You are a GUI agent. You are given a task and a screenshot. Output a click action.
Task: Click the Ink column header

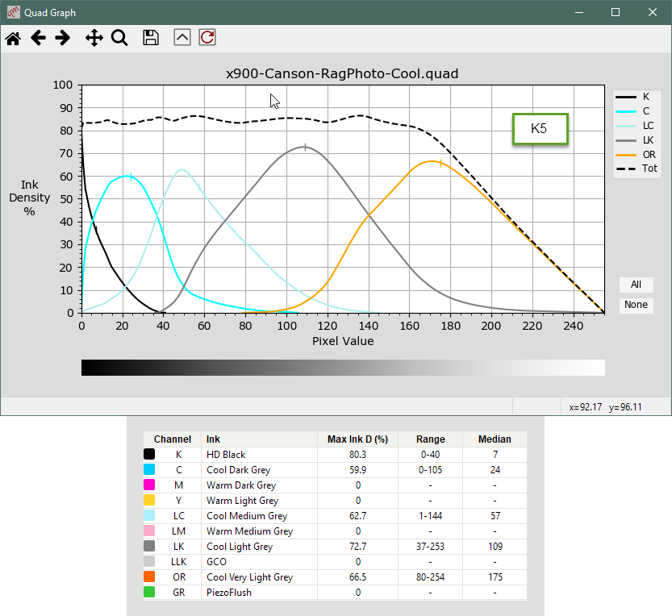click(x=259, y=439)
